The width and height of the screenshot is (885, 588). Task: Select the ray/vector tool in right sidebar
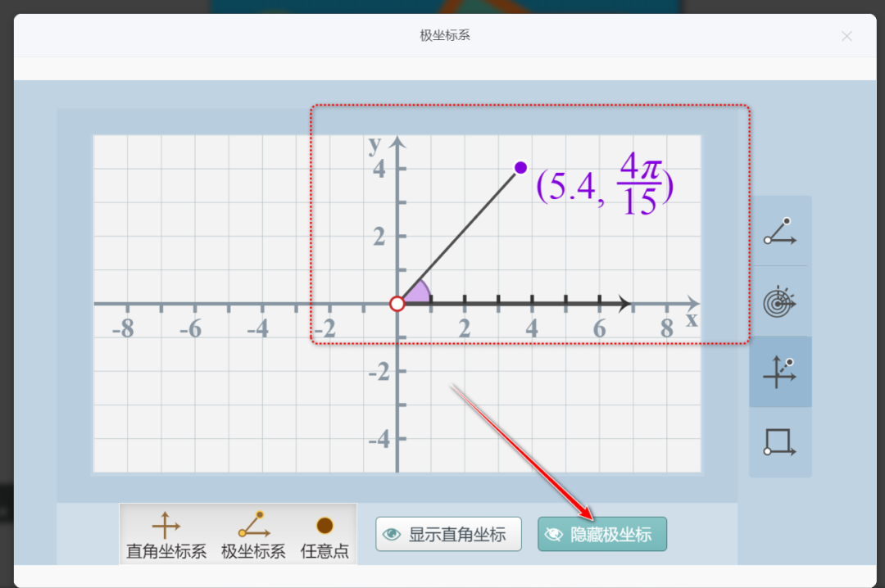click(779, 231)
